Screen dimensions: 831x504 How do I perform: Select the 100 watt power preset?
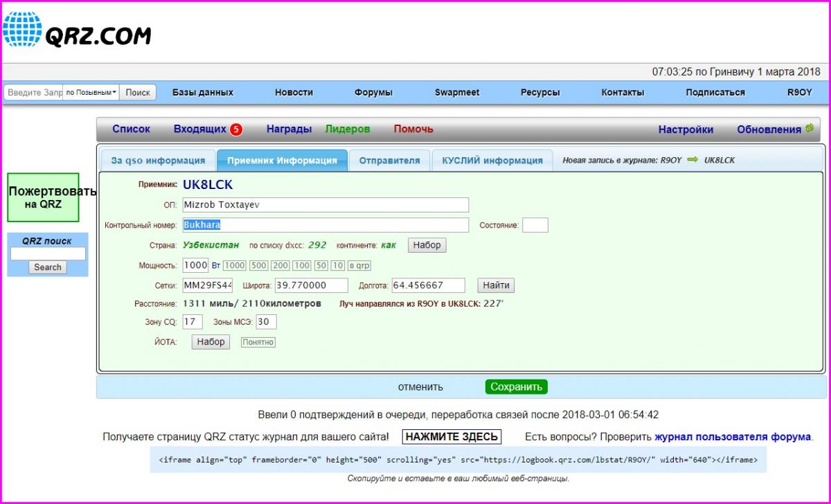301,266
